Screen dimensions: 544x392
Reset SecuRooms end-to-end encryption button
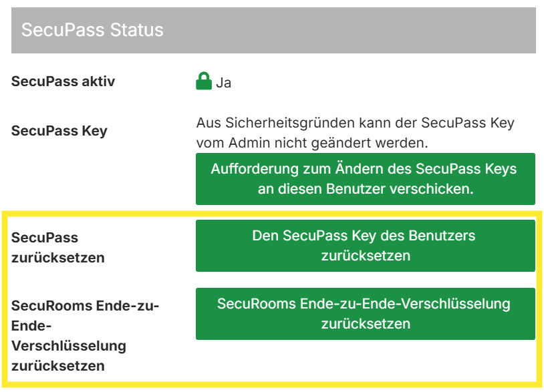click(x=365, y=313)
